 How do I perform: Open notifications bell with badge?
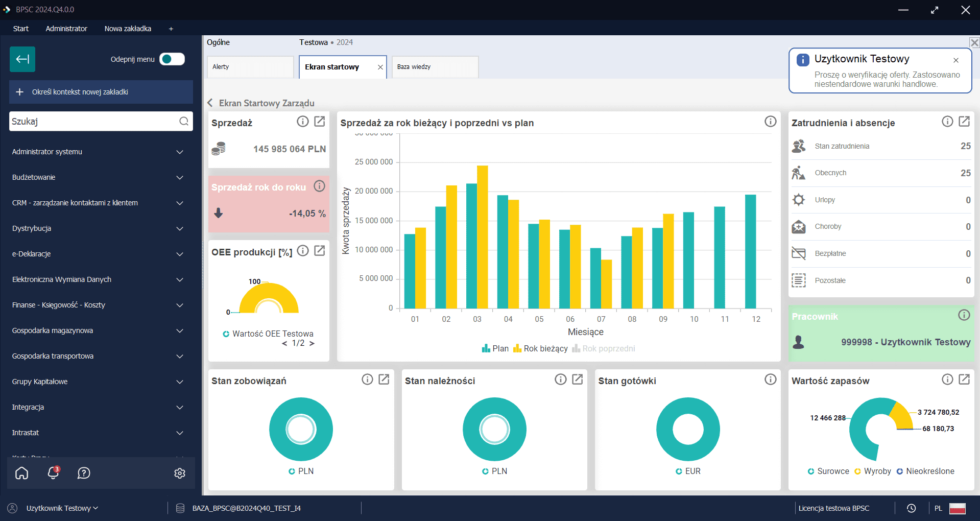(x=53, y=473)
